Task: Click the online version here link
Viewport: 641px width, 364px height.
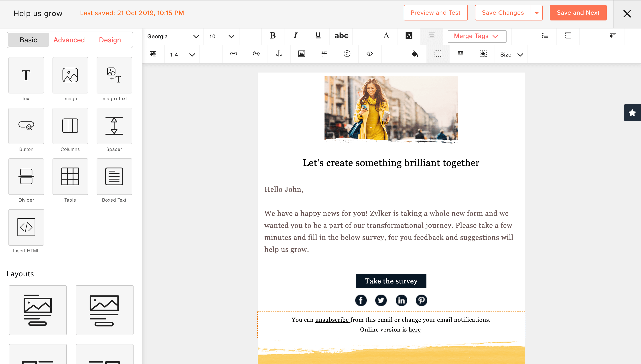Action: tap(414, 330)
